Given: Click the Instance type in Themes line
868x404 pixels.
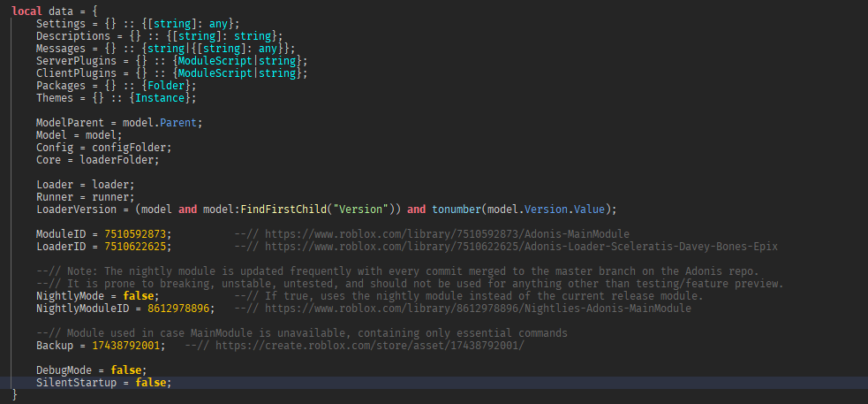Looking at the screenshot, I should click(x=160, y=98).
